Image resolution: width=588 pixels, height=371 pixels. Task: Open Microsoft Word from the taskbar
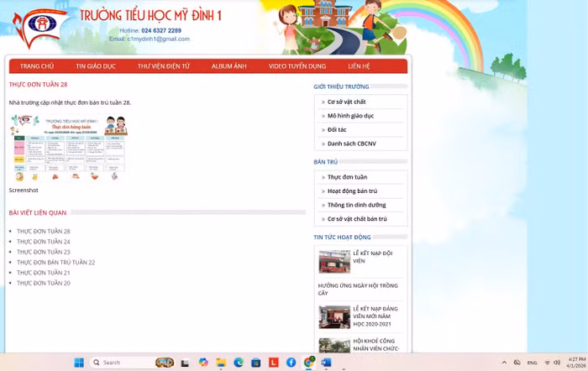326,363
